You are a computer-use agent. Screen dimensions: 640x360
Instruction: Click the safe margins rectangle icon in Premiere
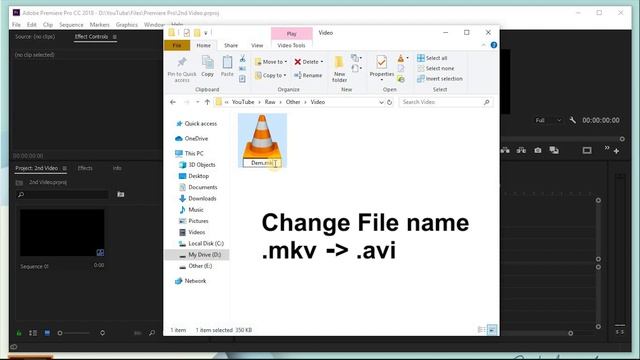coord(587,151)
